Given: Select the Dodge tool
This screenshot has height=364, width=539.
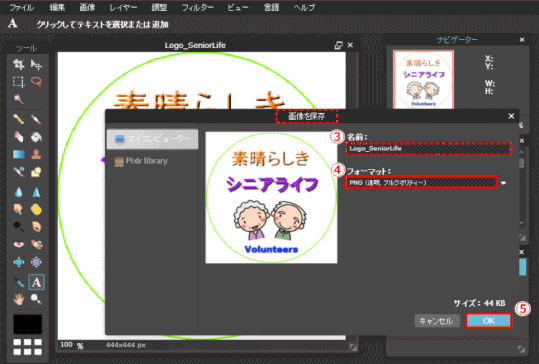Looking at the screenshot, I should 19,227.
